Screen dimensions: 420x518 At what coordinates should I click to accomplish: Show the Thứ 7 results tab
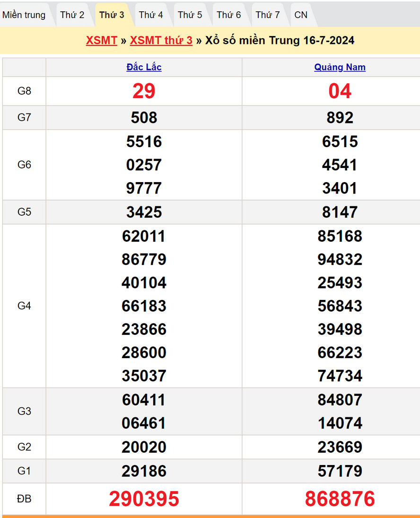click(268, 15)
